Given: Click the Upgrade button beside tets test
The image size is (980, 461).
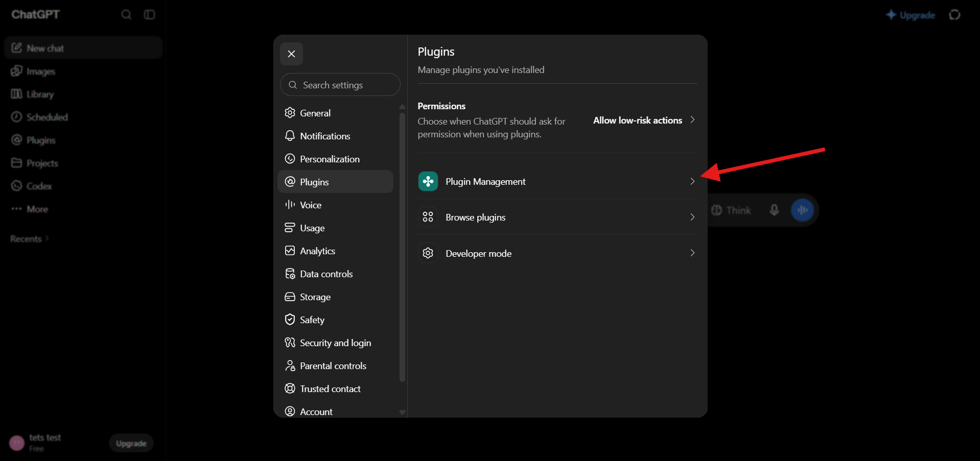Looking at the screenshot, I should pyautogui.click(x=131, y=443).
